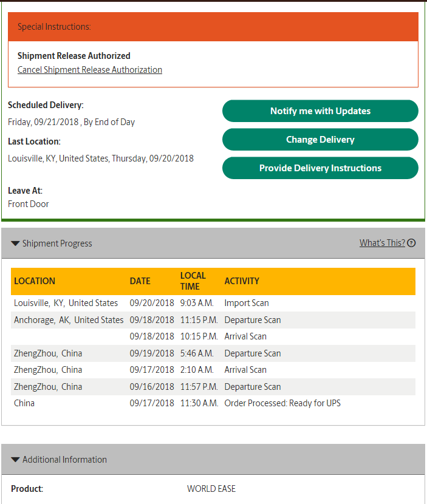
Task: Click the LOCAL TIME column header
Action: (193, 281)
